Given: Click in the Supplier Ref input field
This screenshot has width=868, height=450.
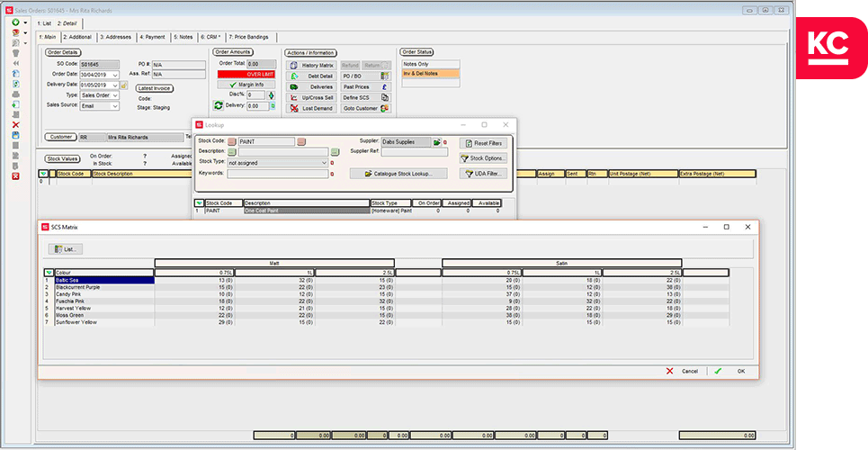Looking at the screenshot, I should (414, 152).
